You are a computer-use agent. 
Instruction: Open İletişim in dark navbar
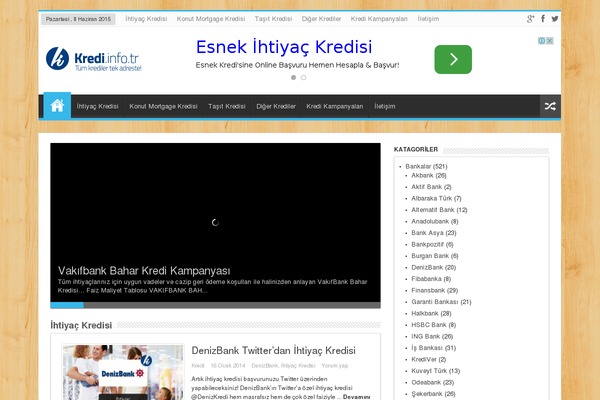(x=385, y=106)
